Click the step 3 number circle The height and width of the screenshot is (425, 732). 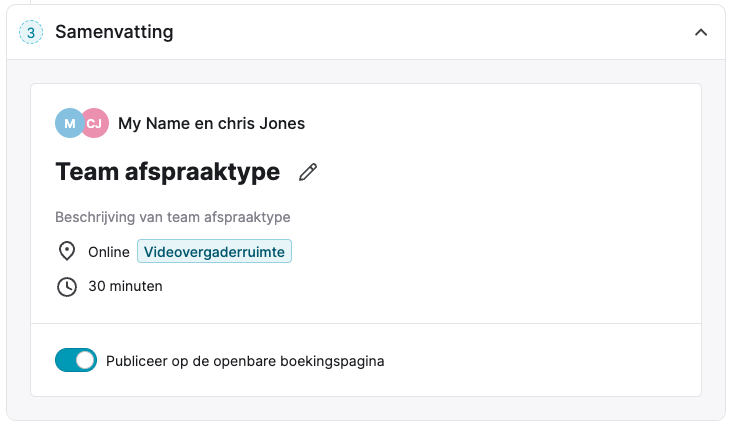tap(31, 32)
